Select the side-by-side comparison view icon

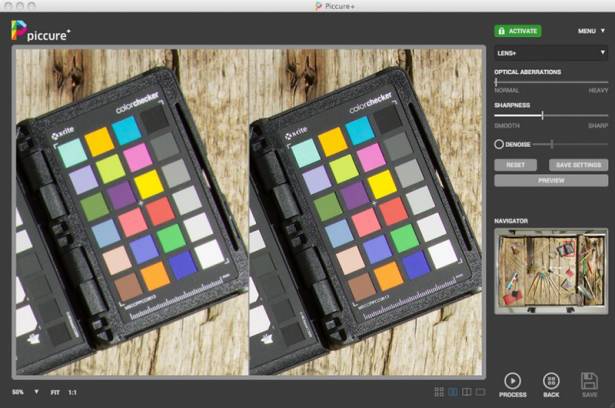(453, 392)
